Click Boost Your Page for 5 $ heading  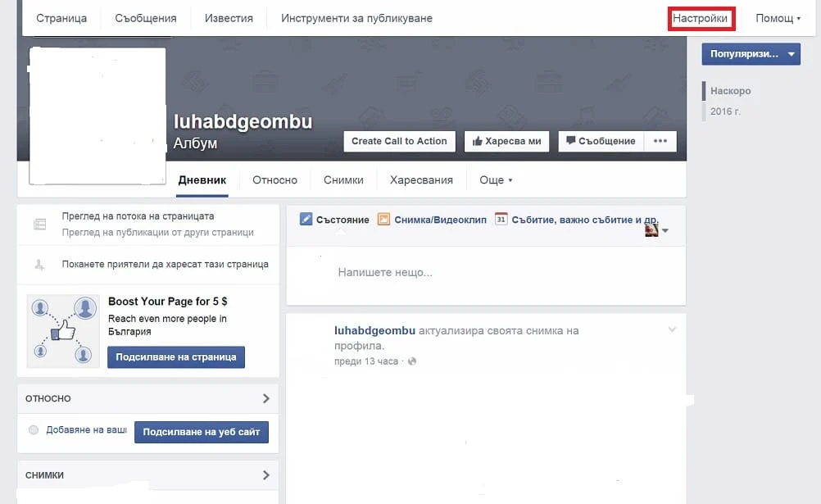167,302
